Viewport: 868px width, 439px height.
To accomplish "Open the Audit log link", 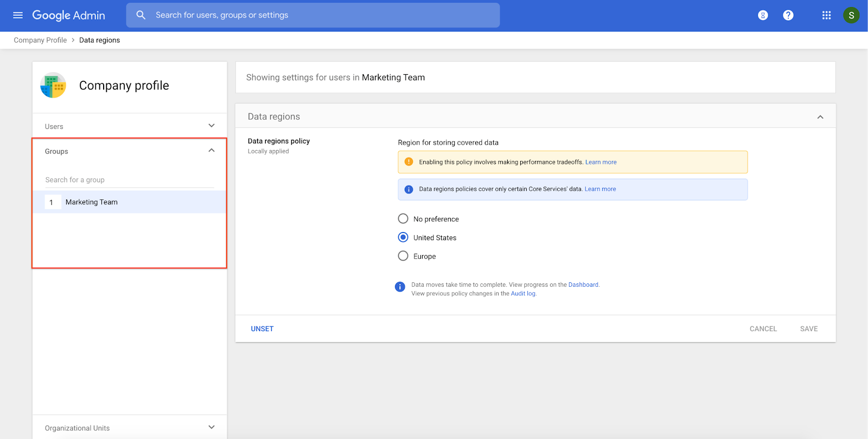I will (523, 294).
